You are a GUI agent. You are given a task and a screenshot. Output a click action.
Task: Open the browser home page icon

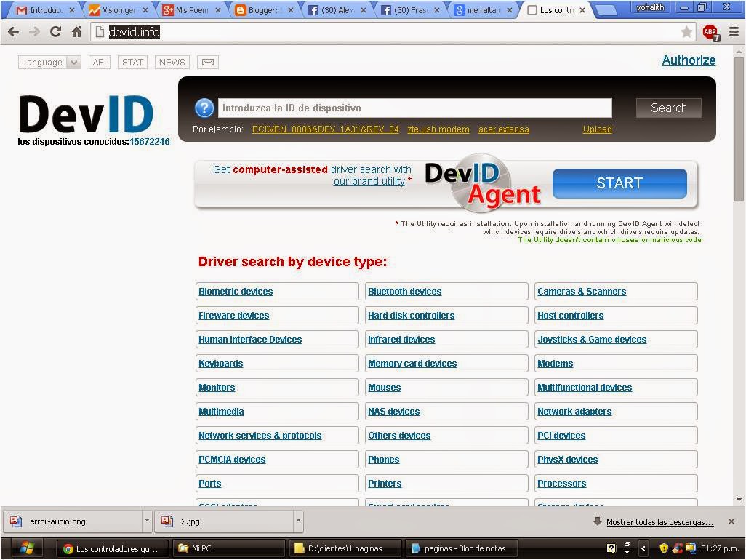76,32
